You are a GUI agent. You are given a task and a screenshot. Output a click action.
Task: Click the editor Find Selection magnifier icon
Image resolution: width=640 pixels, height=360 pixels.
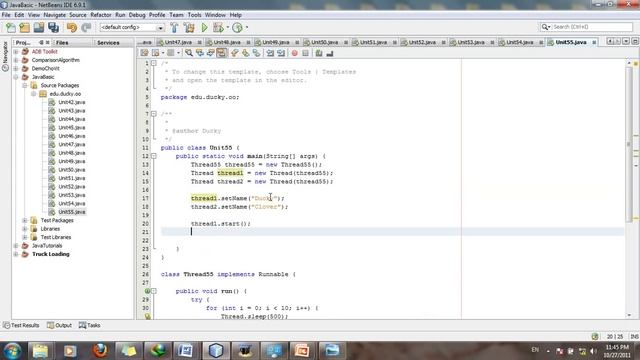coord(189,53)
